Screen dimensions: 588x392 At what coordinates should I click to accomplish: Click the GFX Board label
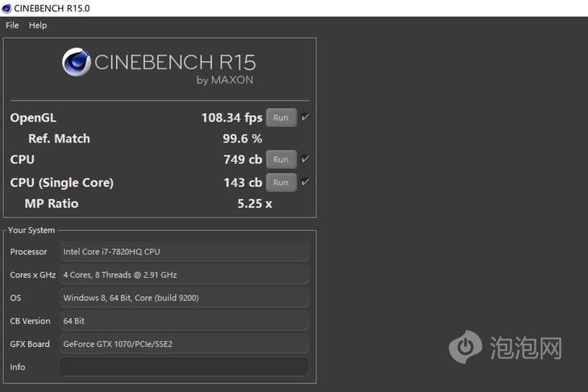point(30,344)
